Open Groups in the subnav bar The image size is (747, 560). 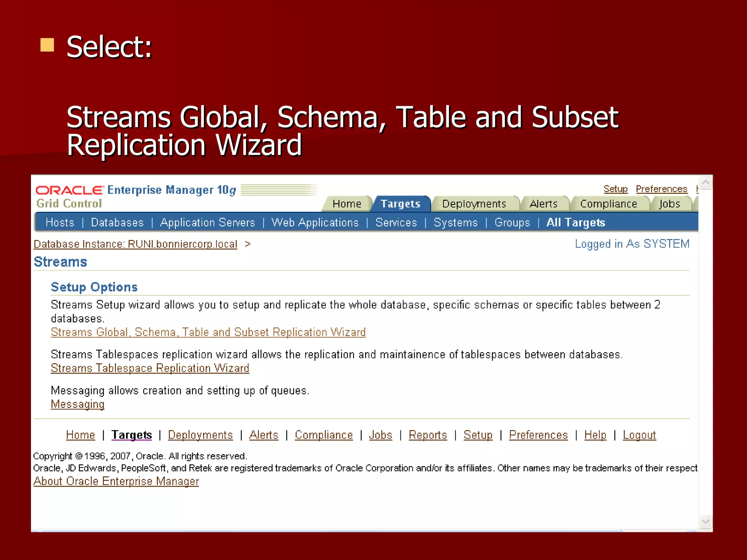click(512, 222)
